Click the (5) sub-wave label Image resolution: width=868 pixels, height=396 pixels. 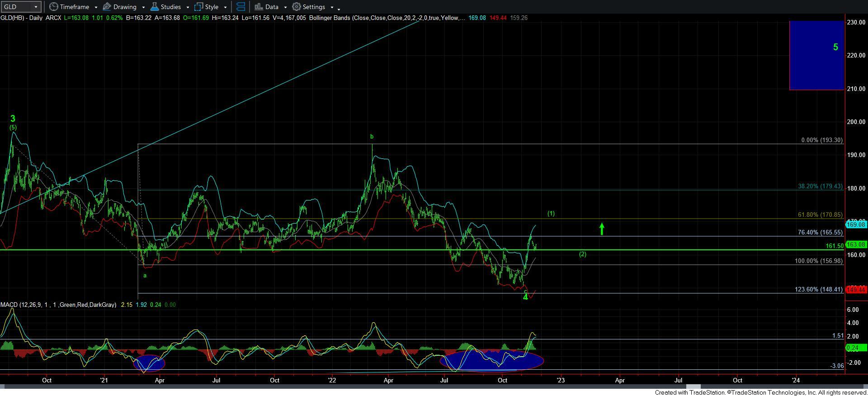tap(13, 128)
